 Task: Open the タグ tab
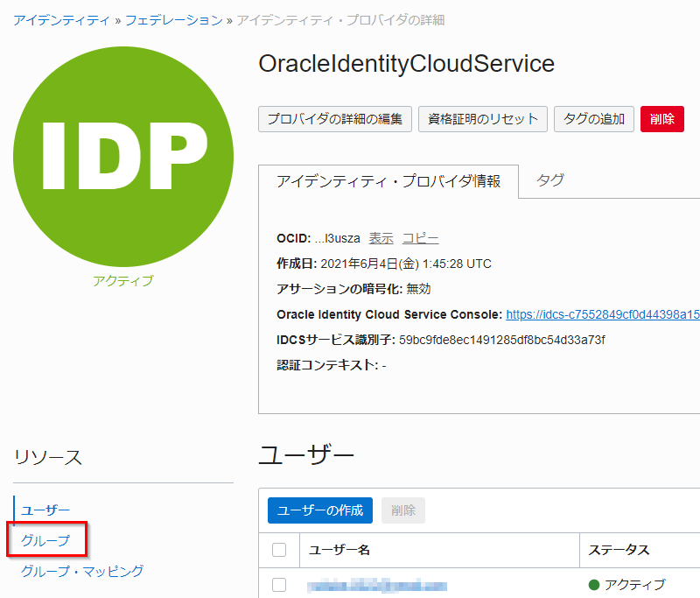pyautogui.click(x=549, y=180)
